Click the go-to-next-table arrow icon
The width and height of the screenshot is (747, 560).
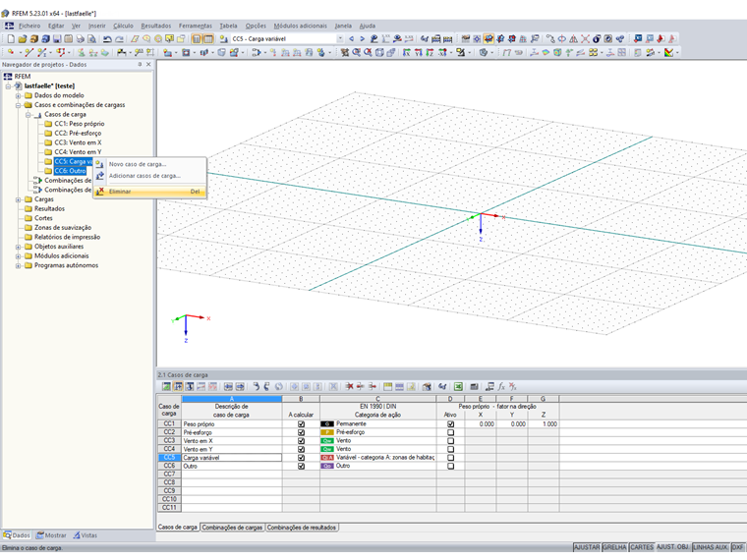pyautogui.click(x=240, y=387)
